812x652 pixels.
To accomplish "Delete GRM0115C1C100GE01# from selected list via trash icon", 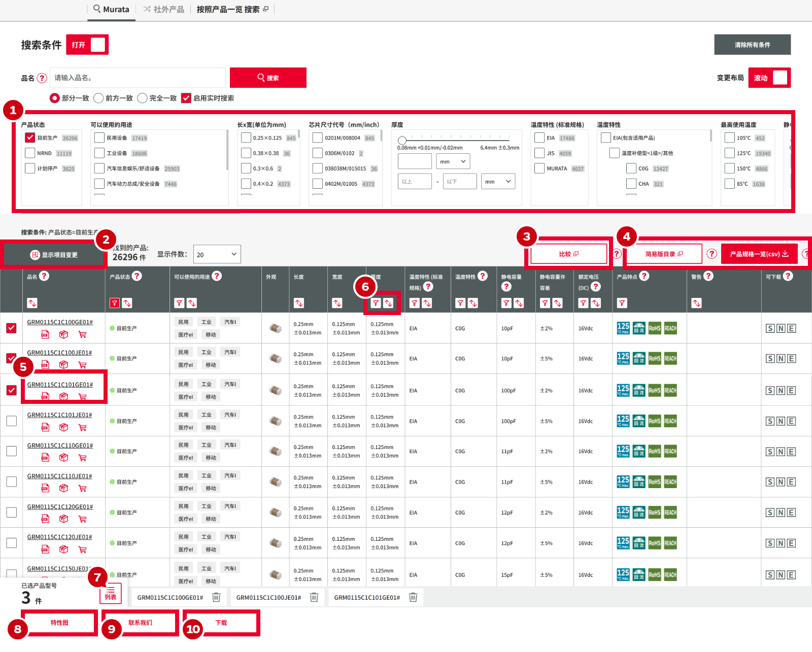I will point(216,597).
